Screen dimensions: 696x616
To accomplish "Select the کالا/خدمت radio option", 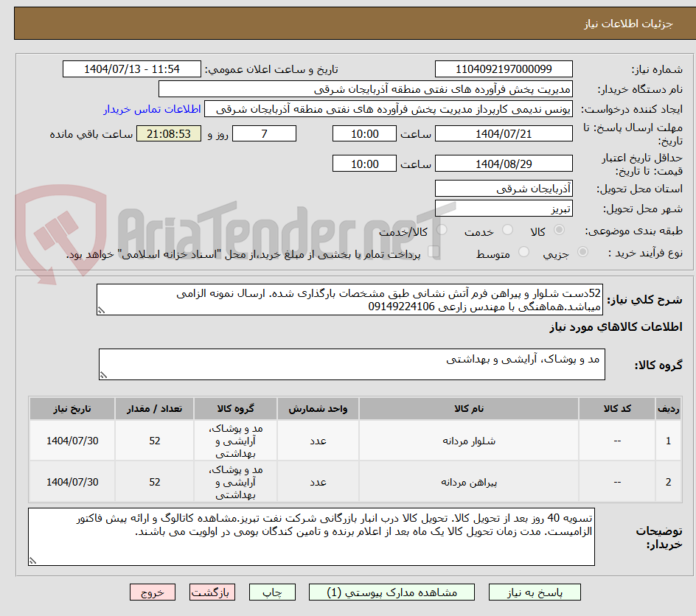I will pyautogui.click(x=442, y=230).
